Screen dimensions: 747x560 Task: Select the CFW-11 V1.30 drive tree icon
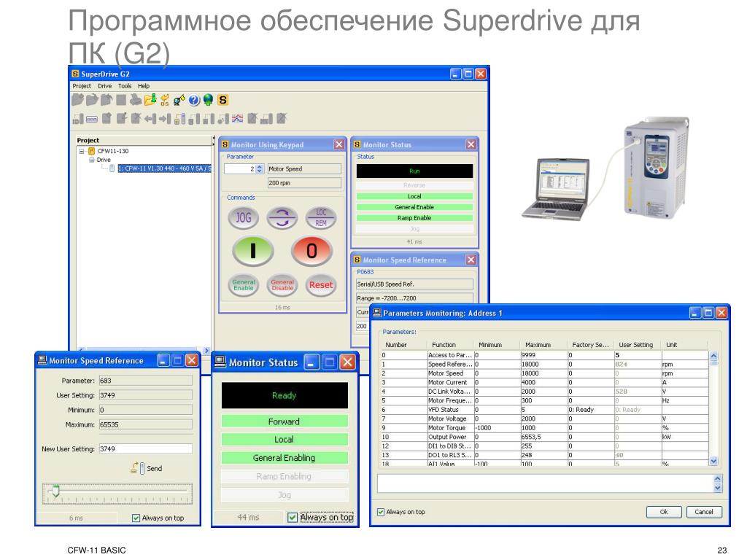(x=112, y=168)
